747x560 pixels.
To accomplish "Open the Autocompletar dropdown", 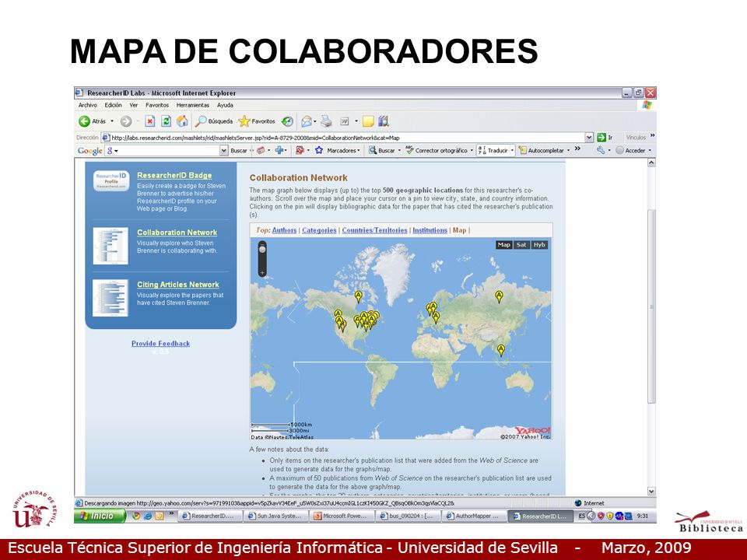I will tap(568, 150).
